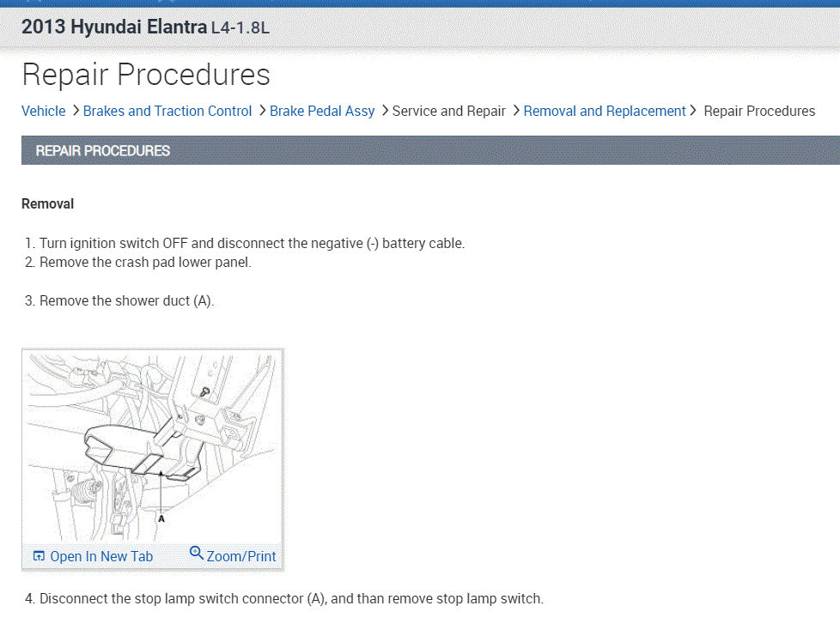840x636 pixels.
Task: Click Removal and Replacement breadcrumb link
Action: (x=605, y=111)
